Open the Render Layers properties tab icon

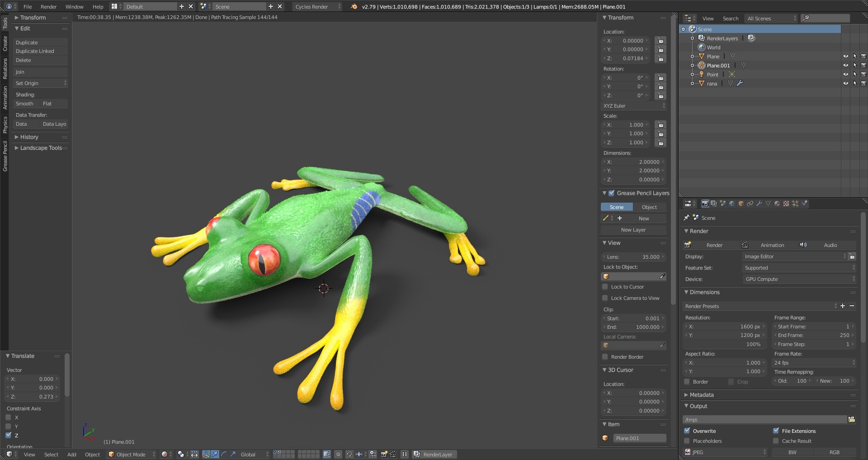coord(714,204)
